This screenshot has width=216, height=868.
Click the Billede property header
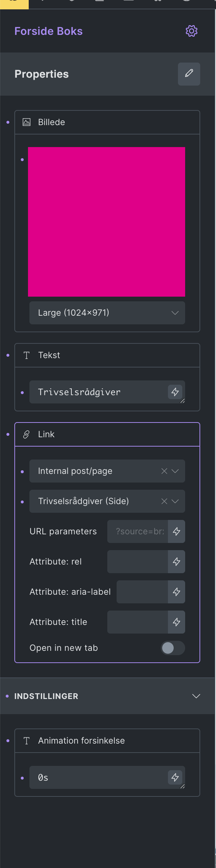click(x=107, y=122)
